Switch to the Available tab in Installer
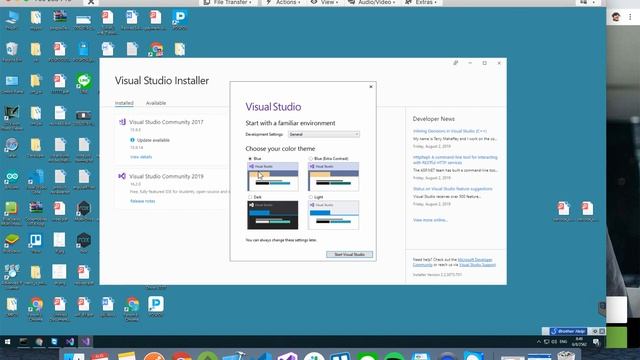Viewport: 640px width, 360px height. click(156, 103)
